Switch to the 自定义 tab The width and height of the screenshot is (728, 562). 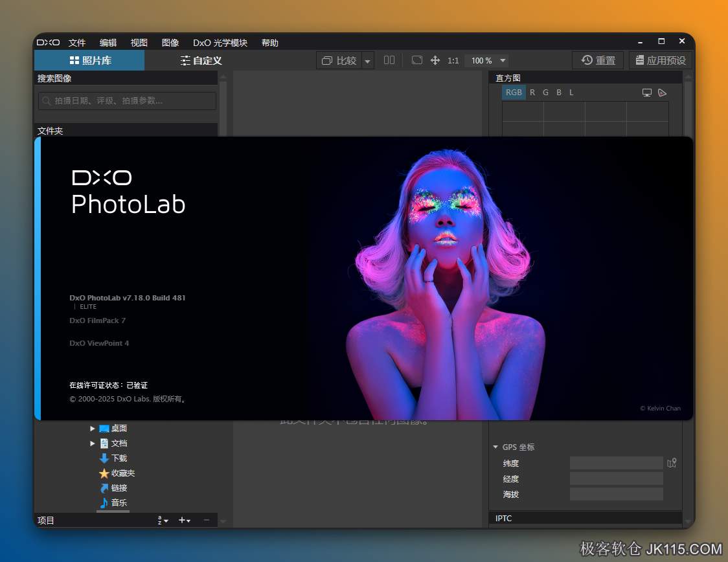pos(201,60)
